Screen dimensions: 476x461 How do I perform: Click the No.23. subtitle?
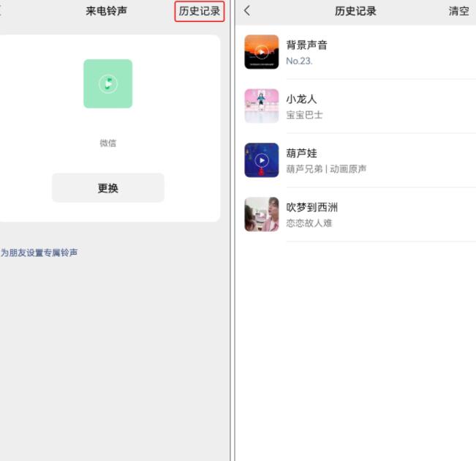[x=299, y=61]
